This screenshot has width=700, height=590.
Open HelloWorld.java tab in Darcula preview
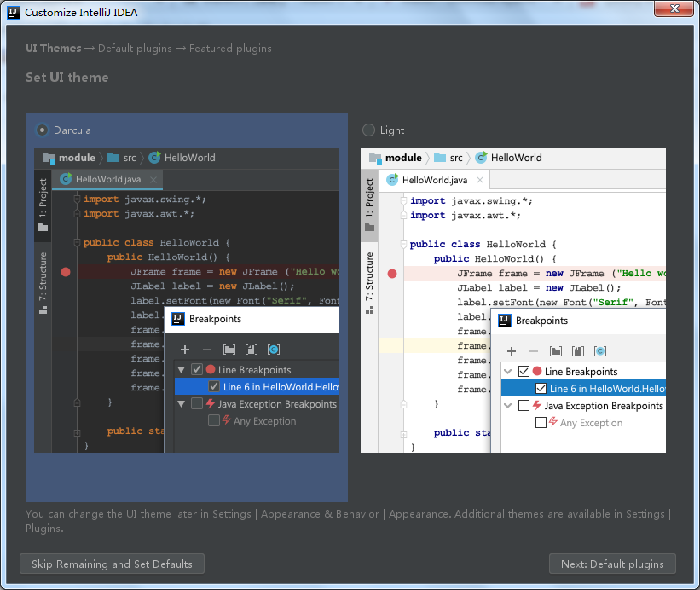107,179
